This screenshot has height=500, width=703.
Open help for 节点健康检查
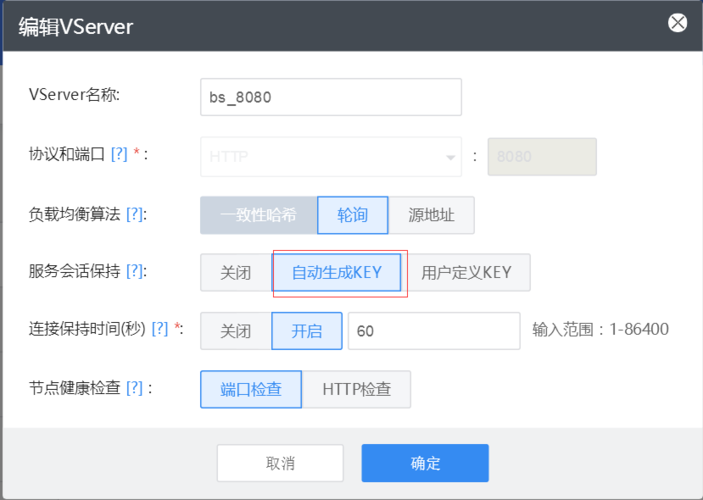(135, 388)
